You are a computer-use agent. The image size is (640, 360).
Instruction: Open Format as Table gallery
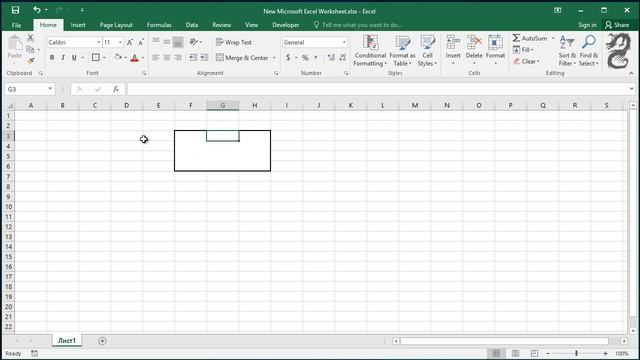[x=402, y=51]
